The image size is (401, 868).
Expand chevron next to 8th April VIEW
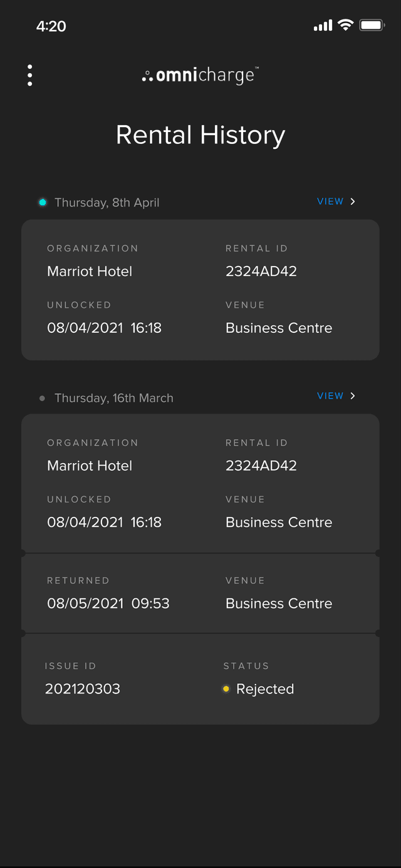[353, 202]
